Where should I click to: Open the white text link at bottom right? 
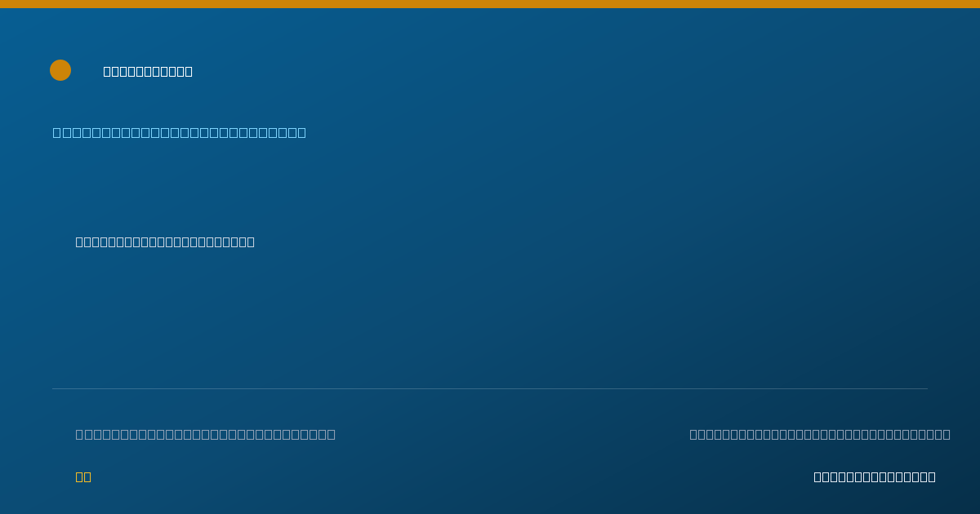click(875, 476)
